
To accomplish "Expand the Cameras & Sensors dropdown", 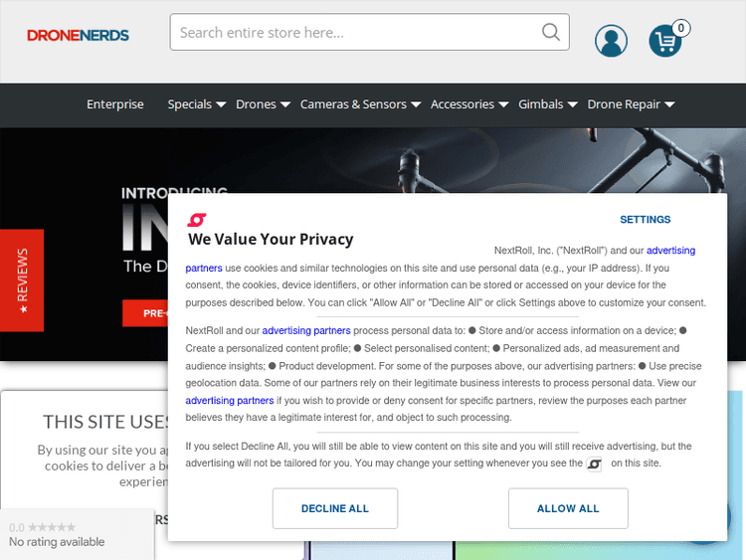I will pos(360,104).
